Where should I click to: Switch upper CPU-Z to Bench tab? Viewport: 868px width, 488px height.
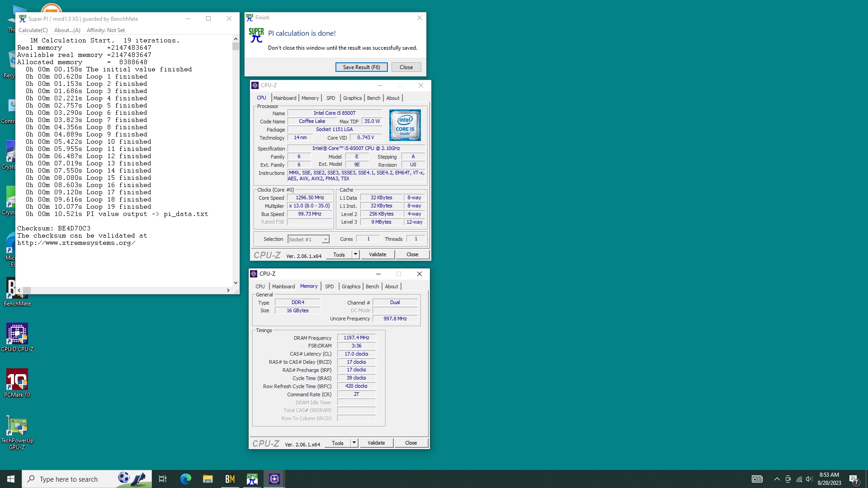coord(373,98)
